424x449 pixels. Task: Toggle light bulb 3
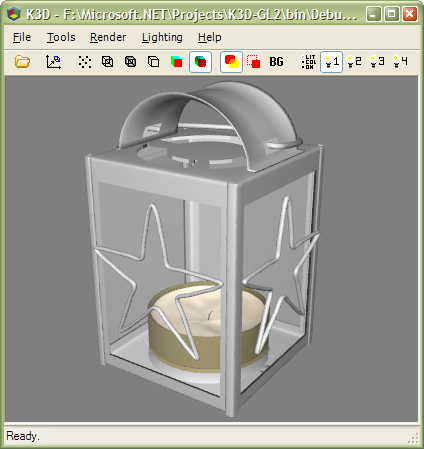click(377, 62)
